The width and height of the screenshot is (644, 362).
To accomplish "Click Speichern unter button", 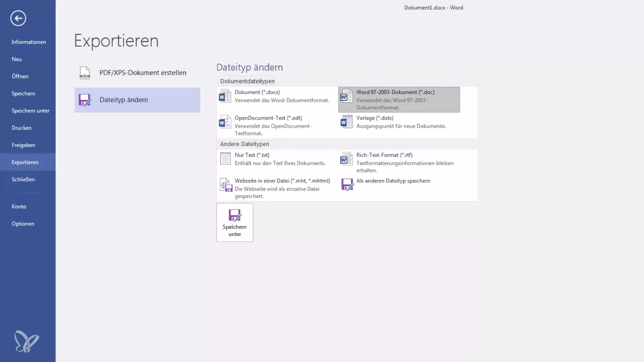I will (x=234, y=222).
